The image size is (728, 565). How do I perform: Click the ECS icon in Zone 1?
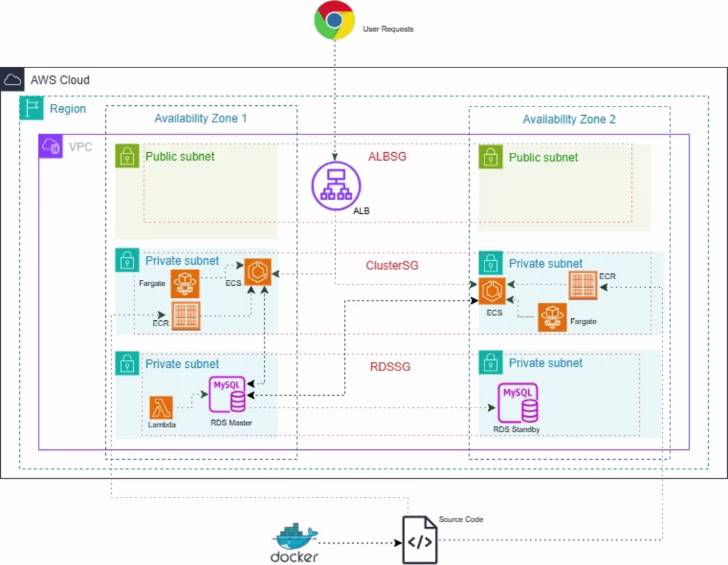(x=257, y=272)
